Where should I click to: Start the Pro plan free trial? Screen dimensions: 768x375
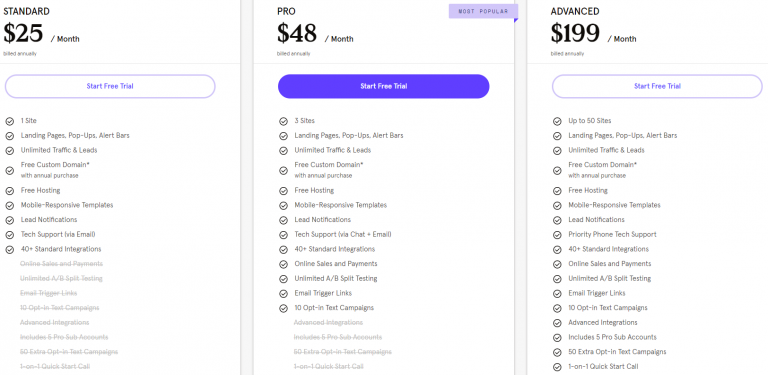click(384, 86)
